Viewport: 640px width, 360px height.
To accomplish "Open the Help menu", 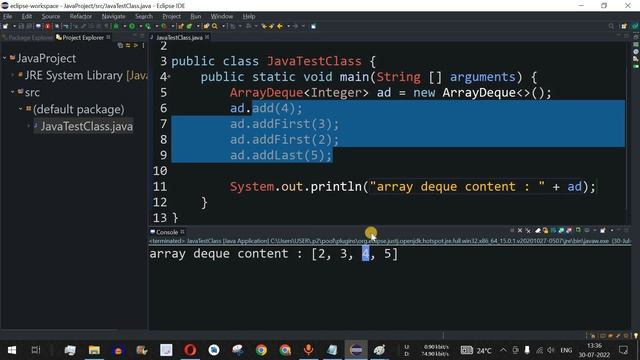I will click(249, 16).
